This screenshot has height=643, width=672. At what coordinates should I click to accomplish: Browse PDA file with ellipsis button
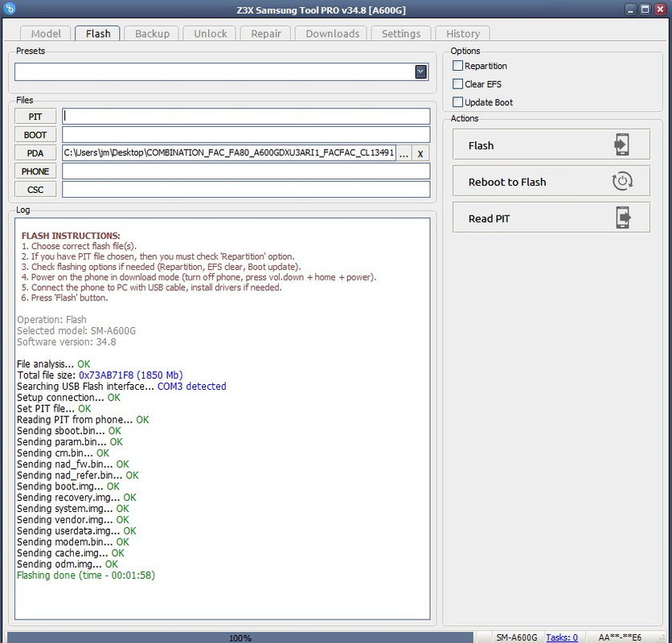404,154
